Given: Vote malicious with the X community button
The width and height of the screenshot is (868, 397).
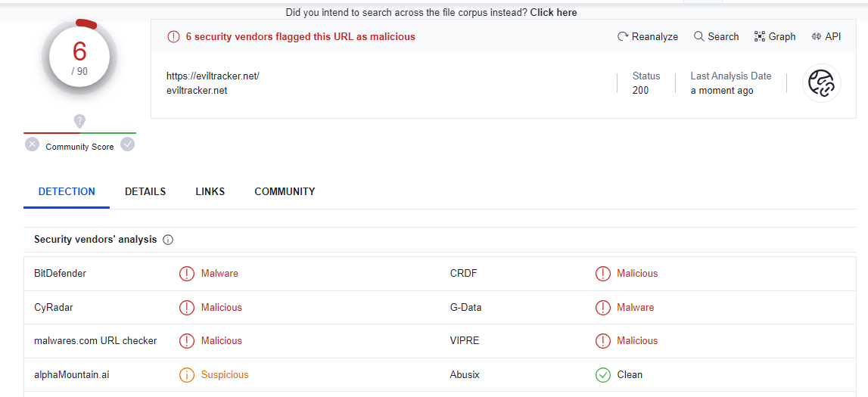Looking at the screenshot, I should (x=32, y=144).
